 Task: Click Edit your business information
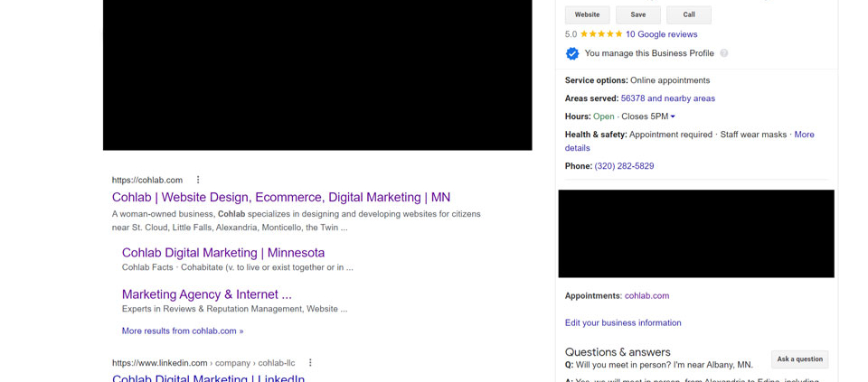[x=623, y=322]
